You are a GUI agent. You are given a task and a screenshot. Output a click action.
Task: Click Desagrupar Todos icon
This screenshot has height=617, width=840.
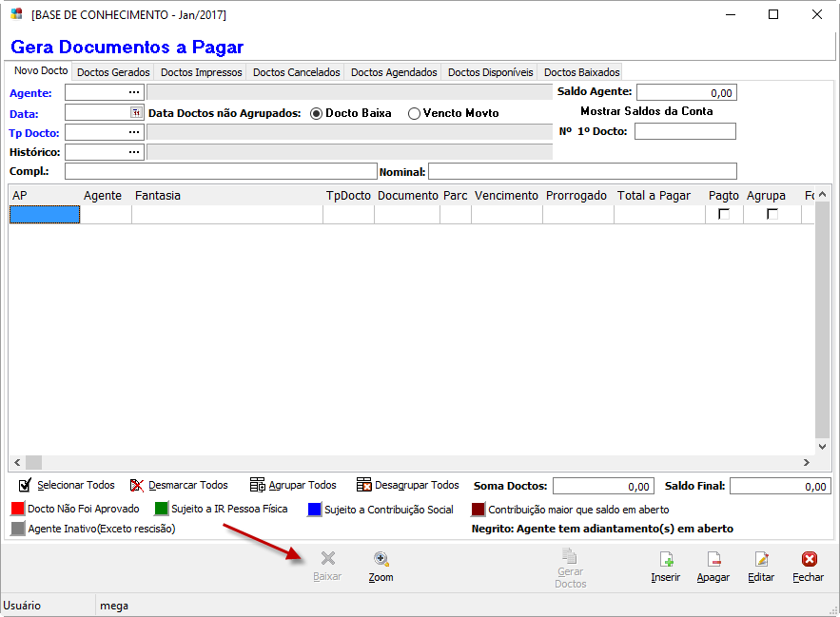363,485
